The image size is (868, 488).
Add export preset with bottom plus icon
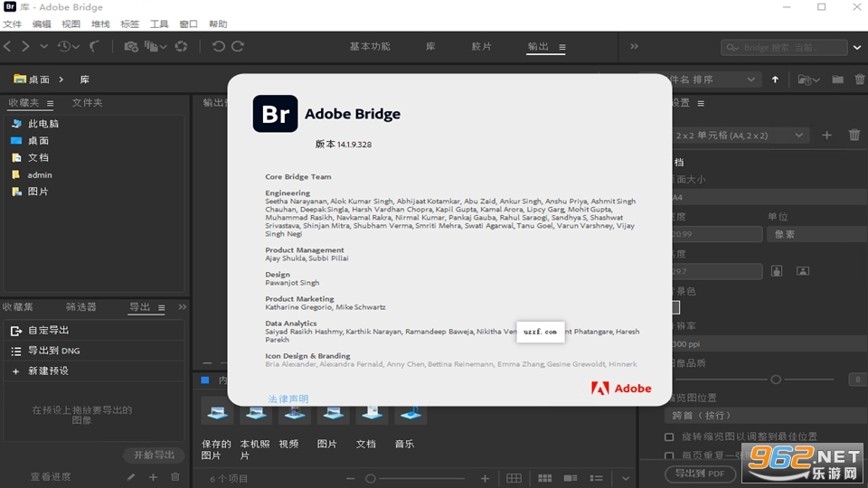click(x=153, y=477)
